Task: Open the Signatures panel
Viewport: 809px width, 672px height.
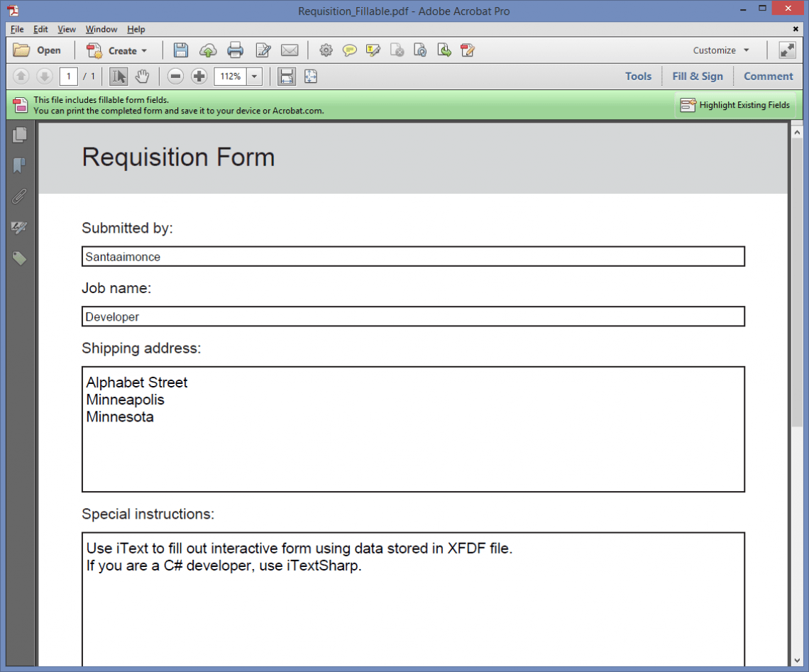Action: tap(19, 228)
